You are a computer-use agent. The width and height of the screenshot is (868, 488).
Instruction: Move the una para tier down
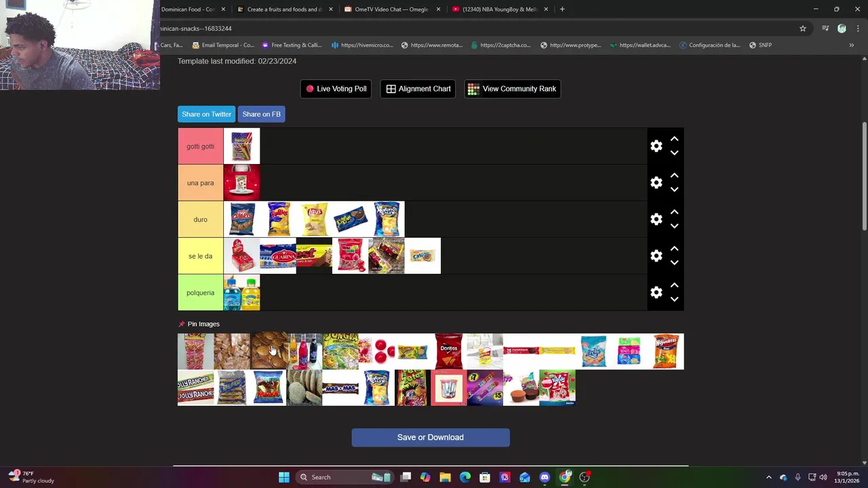coord(674,190)
